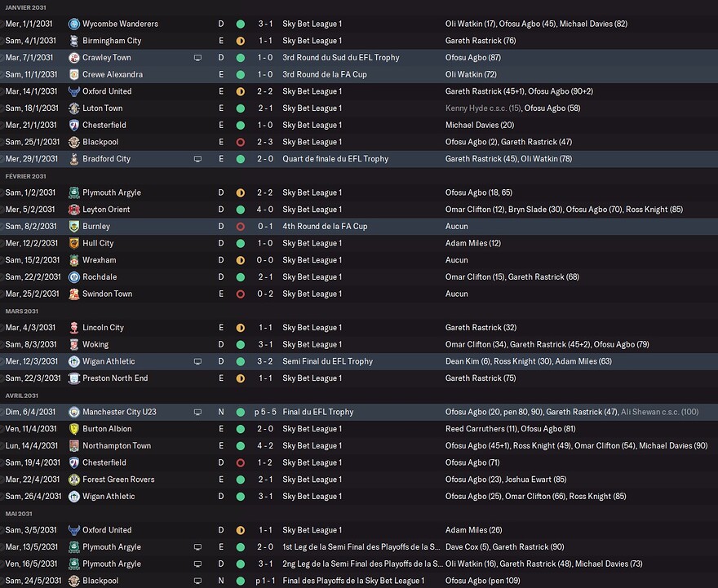718x588 pixels.
Task: Click the Burnley club badge
Action: click(x=73, y=227)
